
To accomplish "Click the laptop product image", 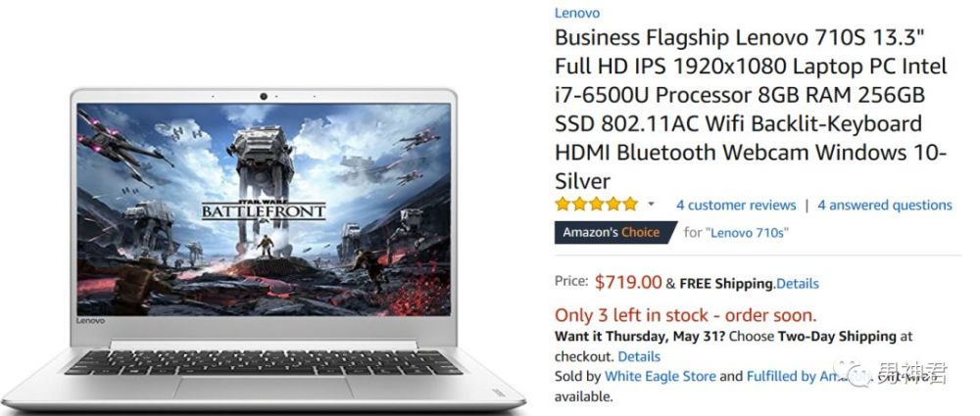I will [264, 249].
